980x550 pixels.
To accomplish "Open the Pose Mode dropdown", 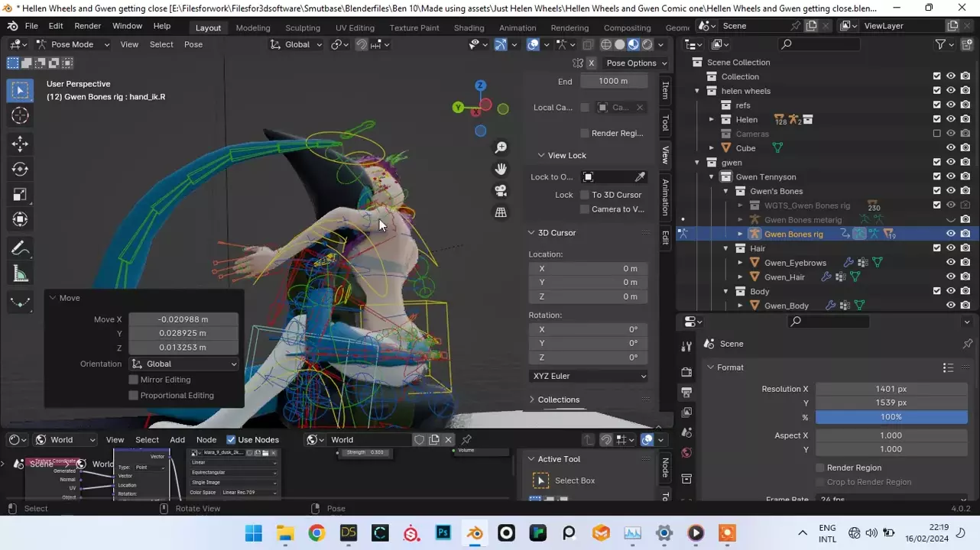I will pyautogui.click(x=73, y=44).
